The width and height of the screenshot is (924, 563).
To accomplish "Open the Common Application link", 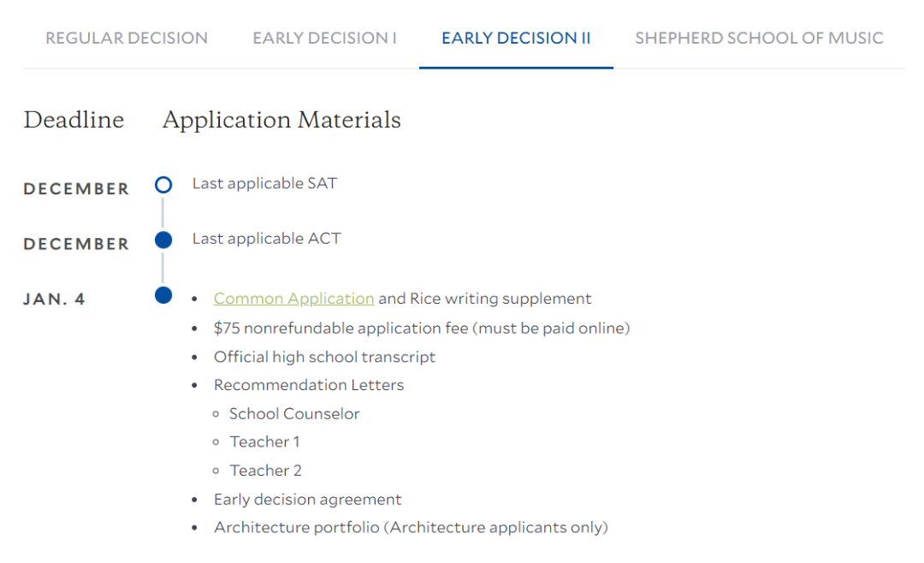I will (293, 299).
